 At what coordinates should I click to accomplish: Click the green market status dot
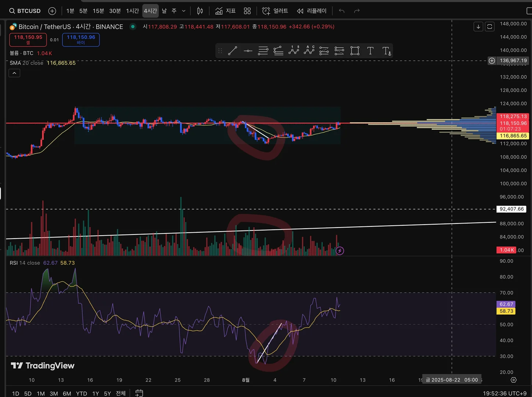pyautogui.click(x=133, y=26)
